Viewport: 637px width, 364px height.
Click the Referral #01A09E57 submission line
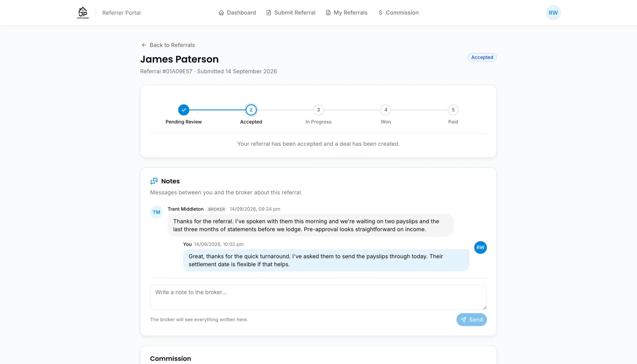[x=208, y=71]
